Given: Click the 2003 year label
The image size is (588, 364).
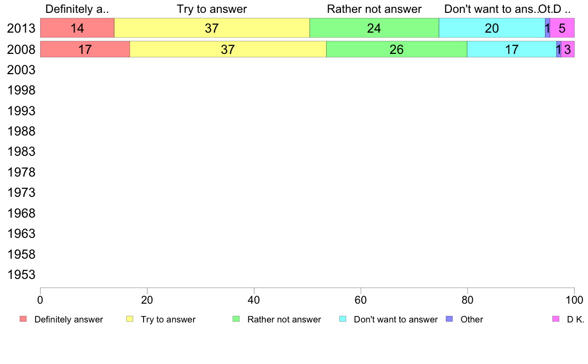Looking at the screenshot, I should [x=21, y=70].
